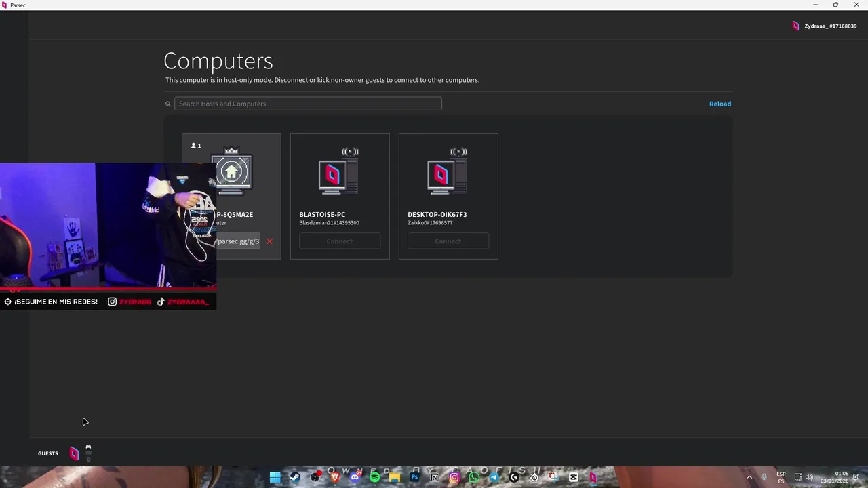The height and width of the screenshot is (488, 868).
Task: Select the DESKTOP-OIK67F3 computer icon
Action: tap(446, 172)
